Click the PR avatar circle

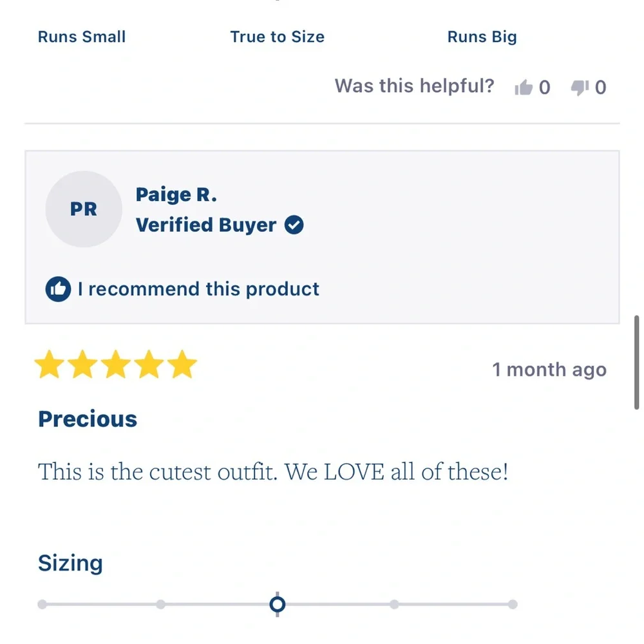coord(84,209)
